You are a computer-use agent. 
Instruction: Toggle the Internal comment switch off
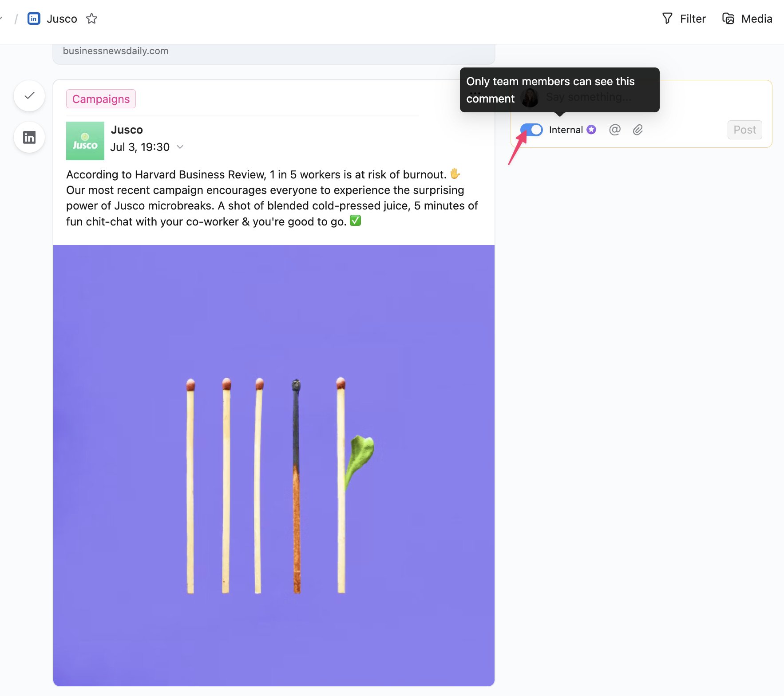click(531, 130)
